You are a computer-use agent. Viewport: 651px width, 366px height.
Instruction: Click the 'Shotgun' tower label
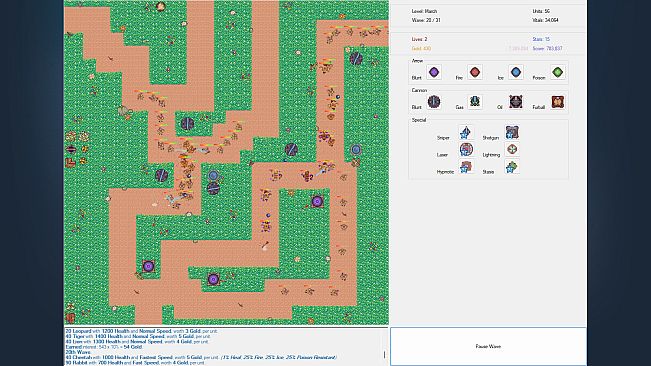click(490, 138)
